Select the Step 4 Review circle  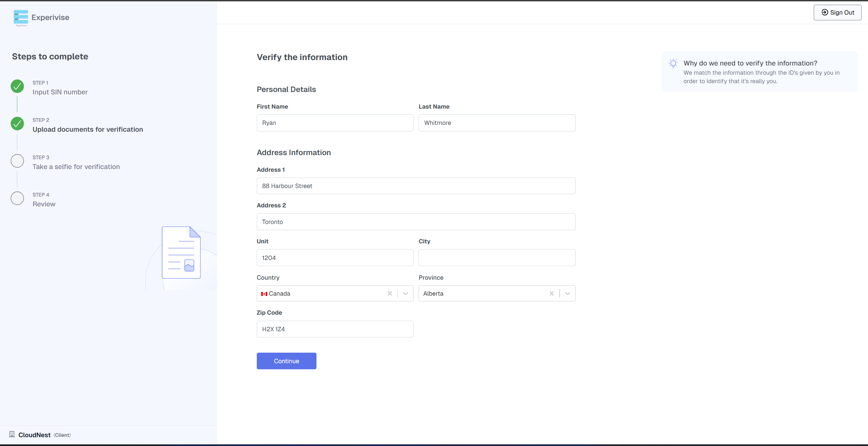17,198
